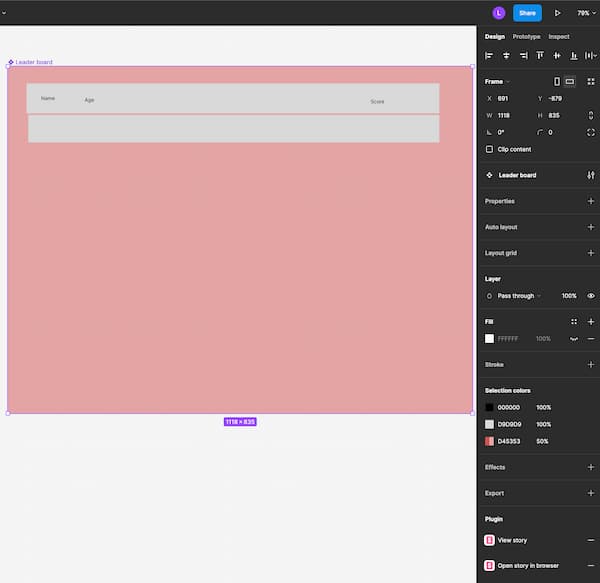Toggle the fill visibility icon
Image resolution: width=600 pixels, height=583 pixels.
pos(574,339)
